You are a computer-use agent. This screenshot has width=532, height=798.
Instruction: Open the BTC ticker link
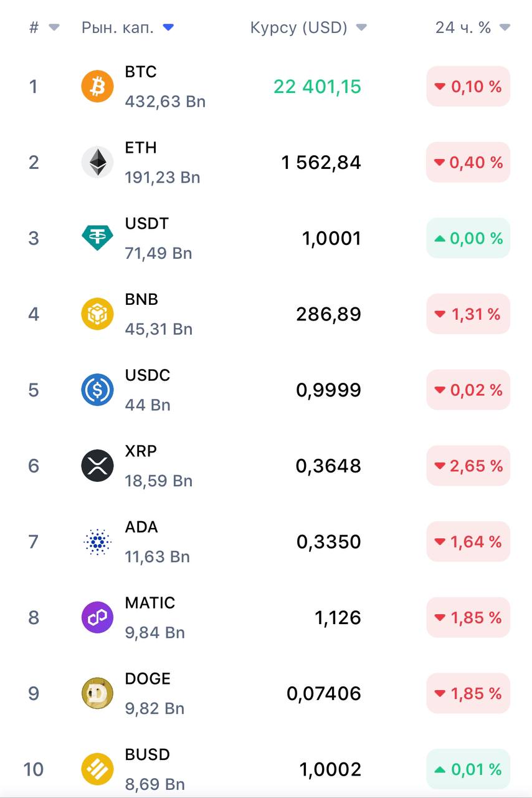click(141, 72)
